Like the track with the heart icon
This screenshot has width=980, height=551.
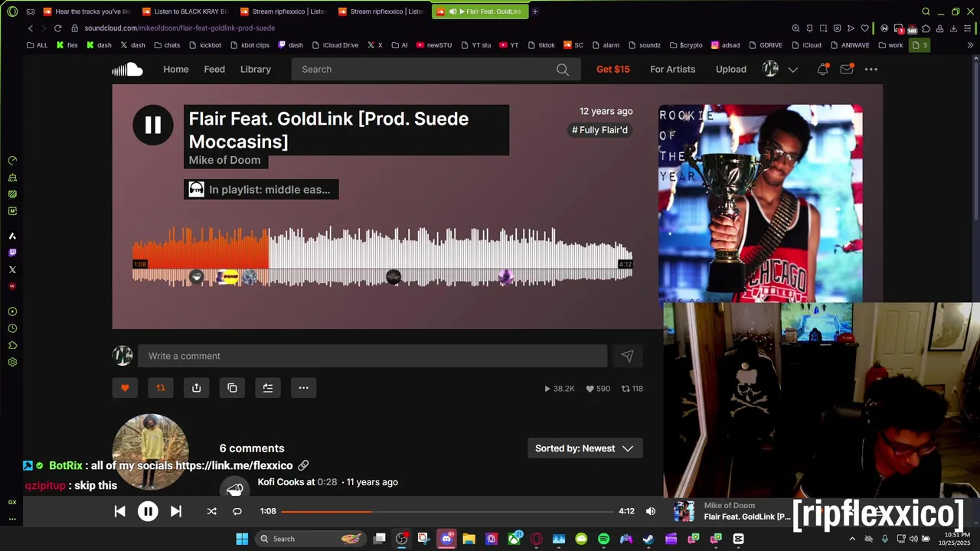pos(125,388)
